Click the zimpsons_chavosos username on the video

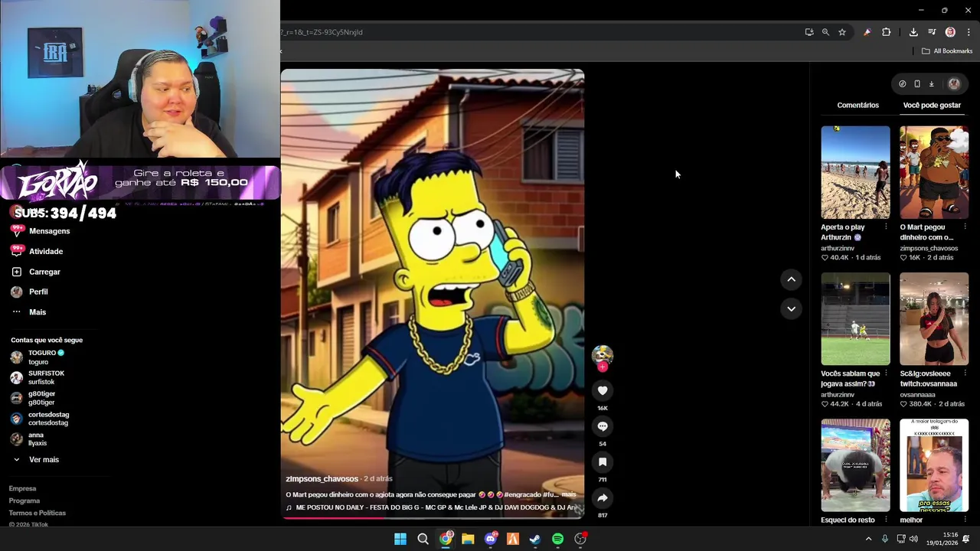point(322,479)
